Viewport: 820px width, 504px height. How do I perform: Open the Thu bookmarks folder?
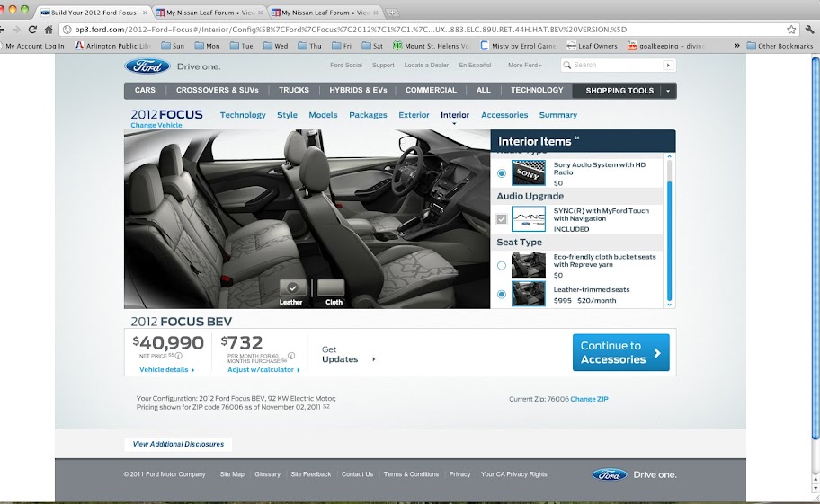point(309,46)
